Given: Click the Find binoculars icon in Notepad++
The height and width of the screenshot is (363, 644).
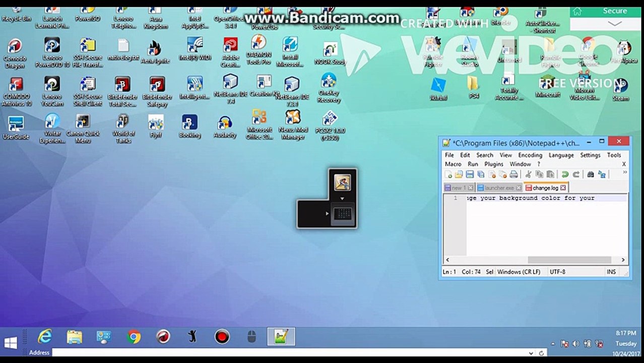Looking at the screenshot, I should point(591,174).
